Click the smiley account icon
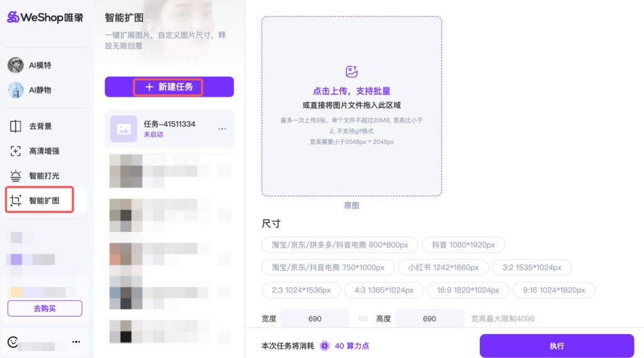 13,342
